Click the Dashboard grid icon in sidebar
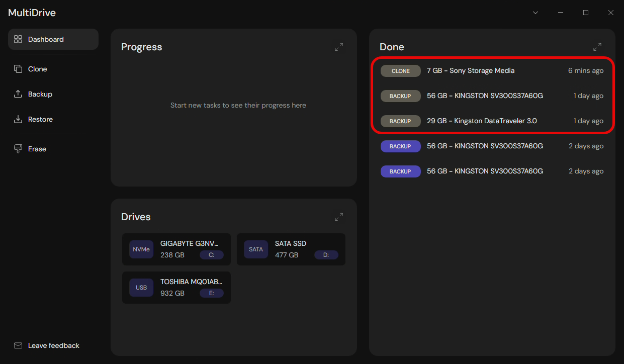The height and width of the screenshot is (364, 624). (x=18, y=39)
